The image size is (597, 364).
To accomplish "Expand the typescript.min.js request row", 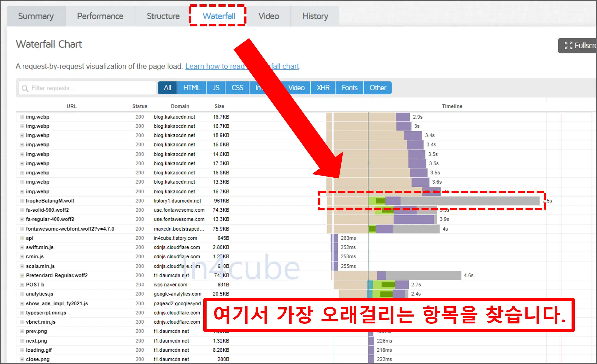I will [22, 313].
